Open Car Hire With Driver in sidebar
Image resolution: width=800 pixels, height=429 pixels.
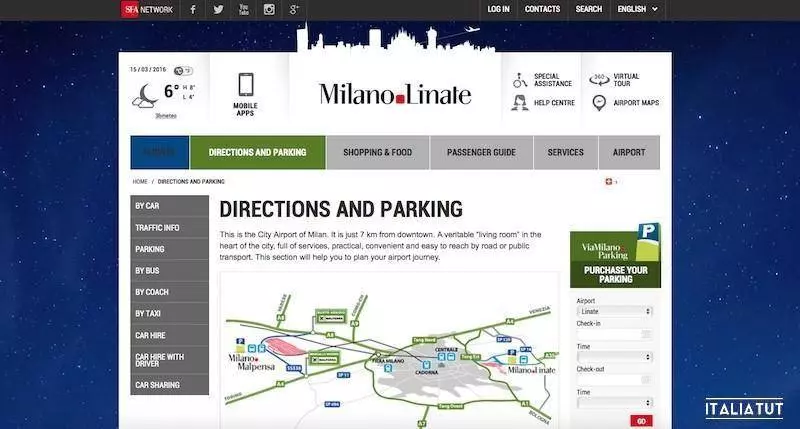tap(169, 360)
